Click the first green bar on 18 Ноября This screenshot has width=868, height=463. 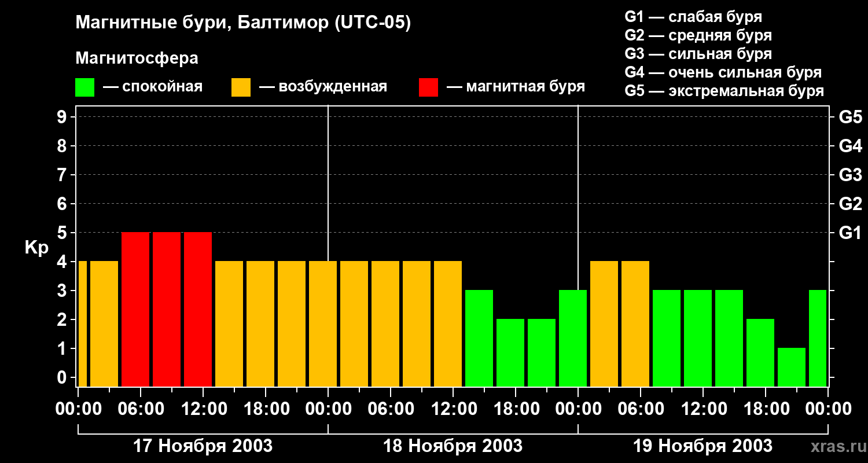[479, 338]
